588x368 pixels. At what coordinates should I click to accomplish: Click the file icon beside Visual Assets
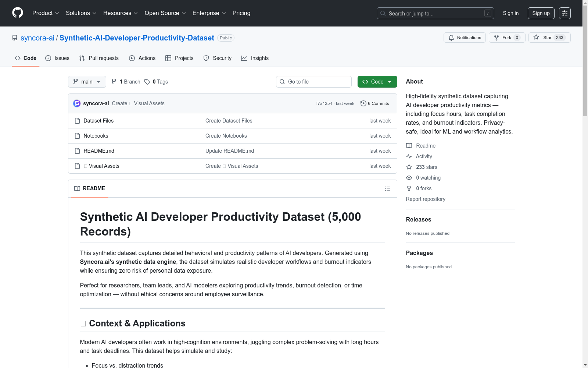(x=77, y=166)
